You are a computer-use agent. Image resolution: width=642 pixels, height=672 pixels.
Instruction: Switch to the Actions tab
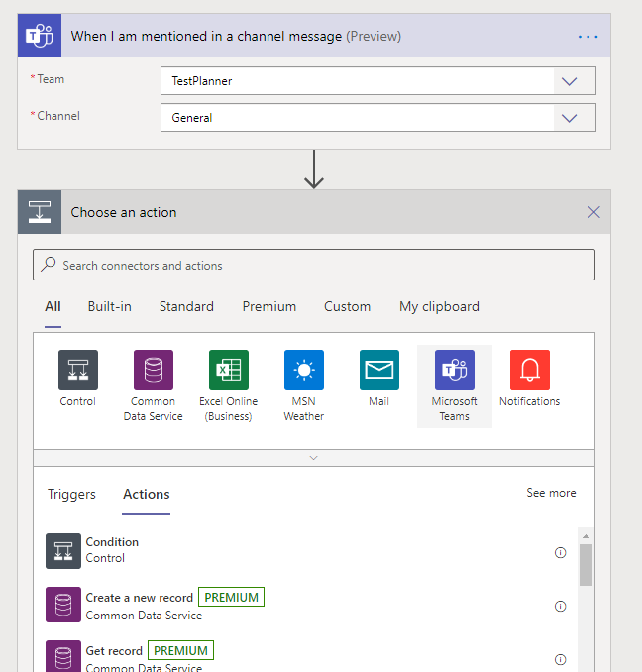pos(146,494)
